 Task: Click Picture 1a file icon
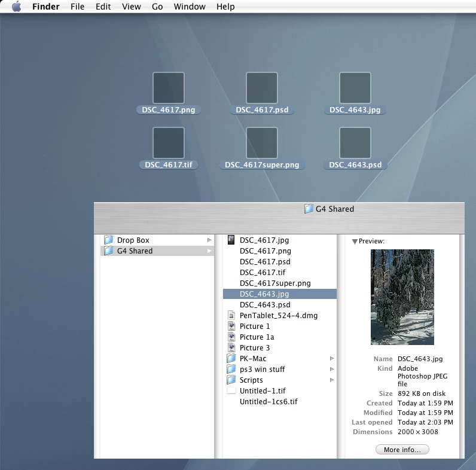point(231,337)
